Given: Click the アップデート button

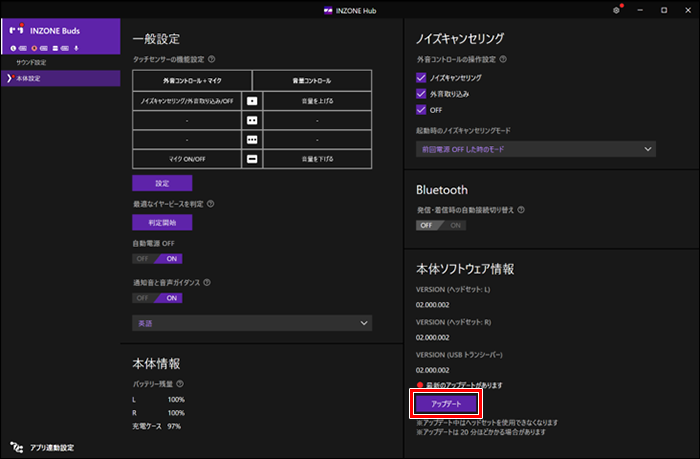Looking at the screenshot, I should [446, 404].
